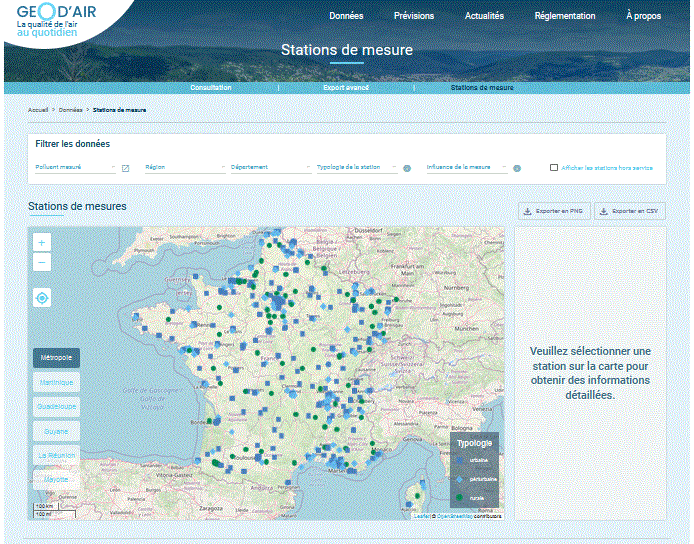Image resolution: width=694 pixels, height=544 pixels.
Task: Open the Polluant mesuré dropdown
Action: click(76, 168)
